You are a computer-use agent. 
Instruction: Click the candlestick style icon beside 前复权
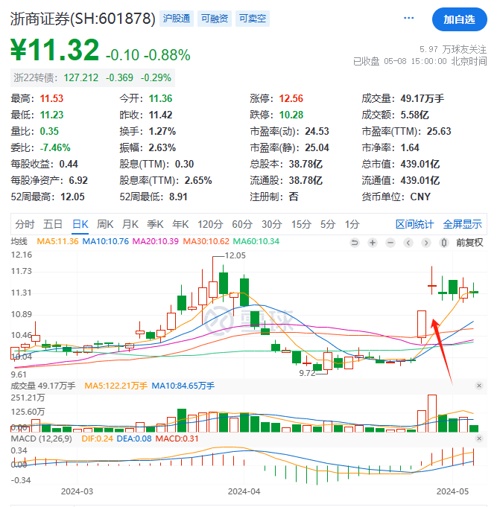point(444,243)
